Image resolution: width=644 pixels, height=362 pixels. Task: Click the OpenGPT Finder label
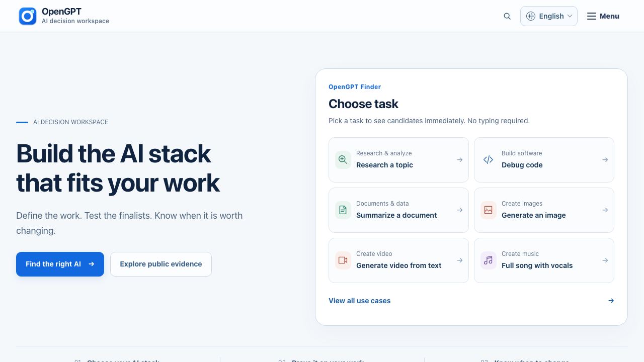click(355, 87)
